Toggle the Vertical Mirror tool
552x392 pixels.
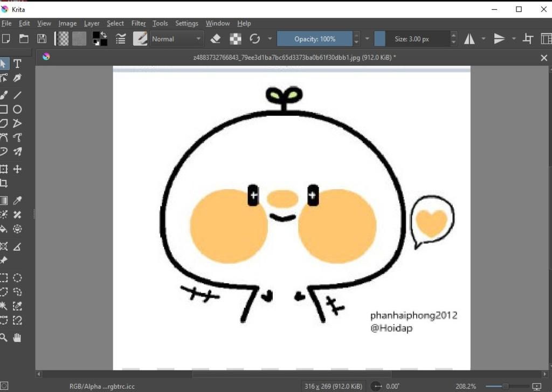tap(499, 39)
